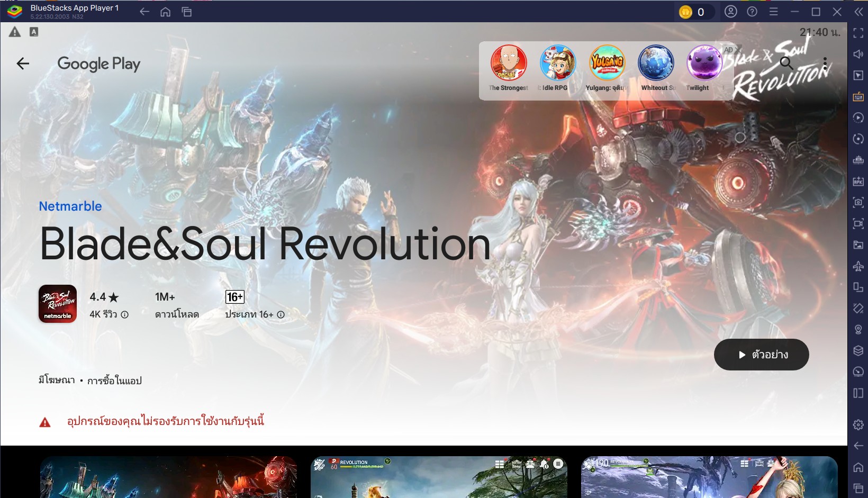Open the keyboard game controls icon
Image resolution: width=868 pixels, height=498 pixels.
[x=858, y=96]
